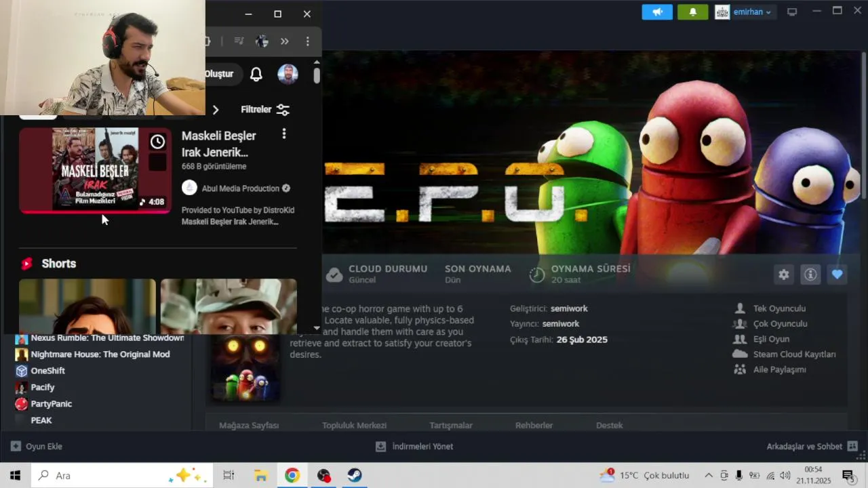Open Tartışmalar tab
This screenshot has width=868, height=488.
point(451,426)
